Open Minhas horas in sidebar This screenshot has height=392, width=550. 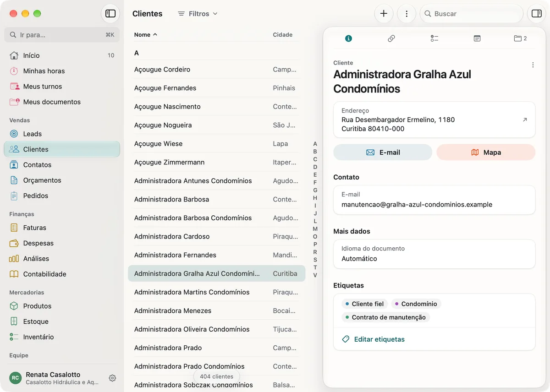point(62,71)
